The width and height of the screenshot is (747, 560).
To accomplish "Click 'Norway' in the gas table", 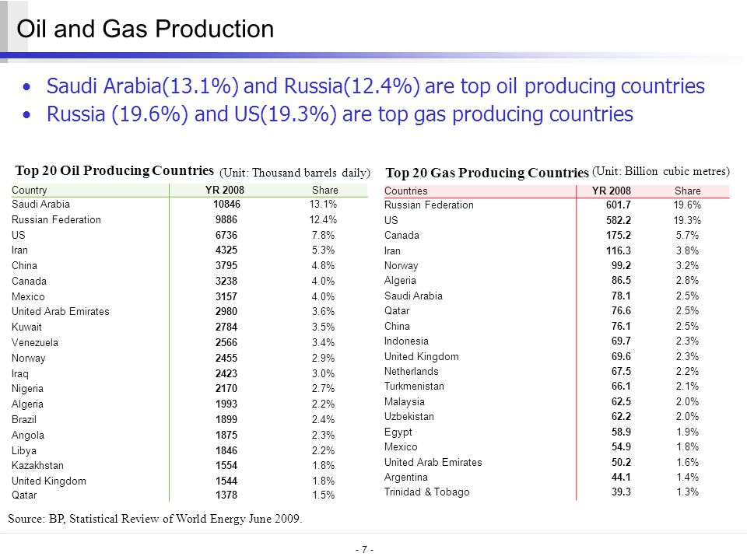I will pyautogui.click(x=402, y=266).
